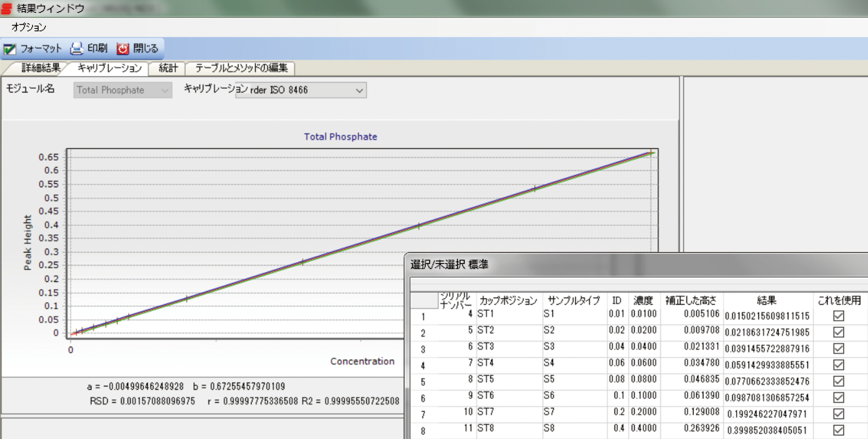Click the 印刷 toolbar button label

point(97,48)
